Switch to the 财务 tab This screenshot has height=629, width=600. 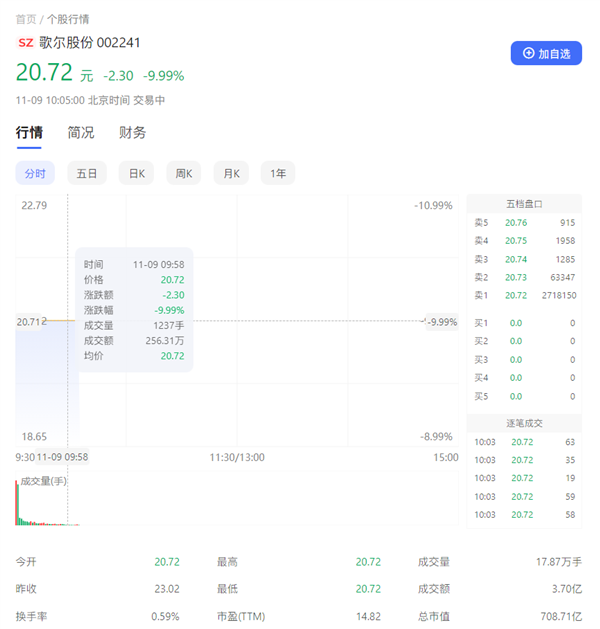(132, 132)
